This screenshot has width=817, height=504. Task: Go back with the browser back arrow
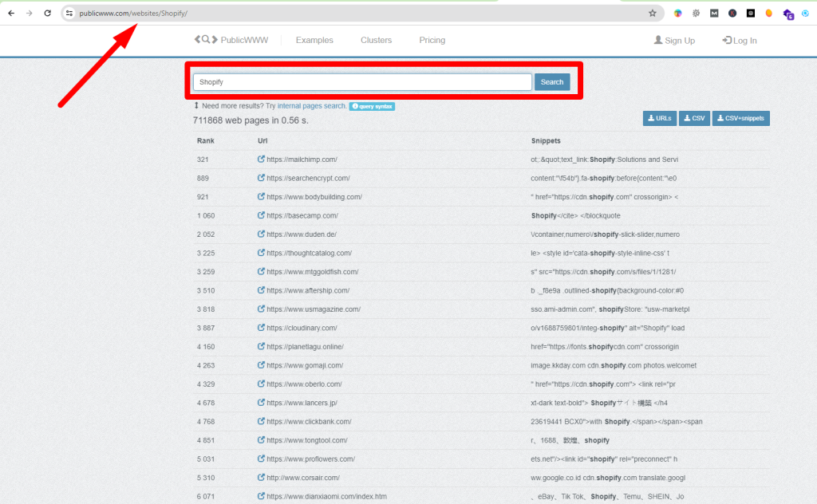point(11,13)
